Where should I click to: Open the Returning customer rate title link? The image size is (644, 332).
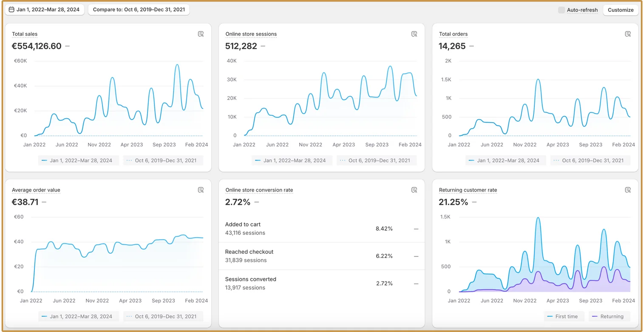pos(468,190)
